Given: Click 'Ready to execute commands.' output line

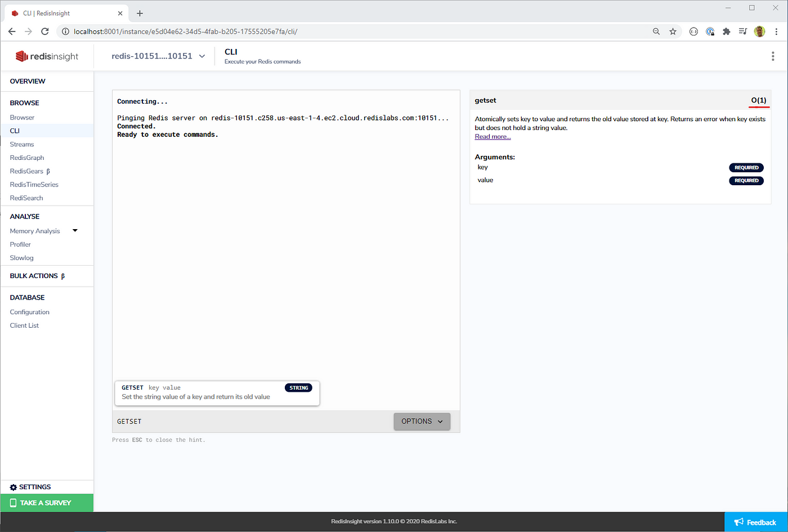Looking at the screenshot, I should point(167,135).
